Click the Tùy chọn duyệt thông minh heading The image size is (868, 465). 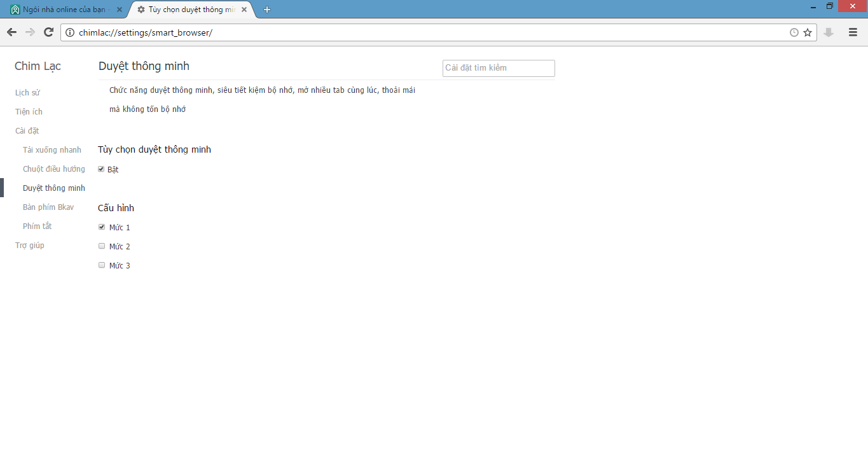pos(155,149)
